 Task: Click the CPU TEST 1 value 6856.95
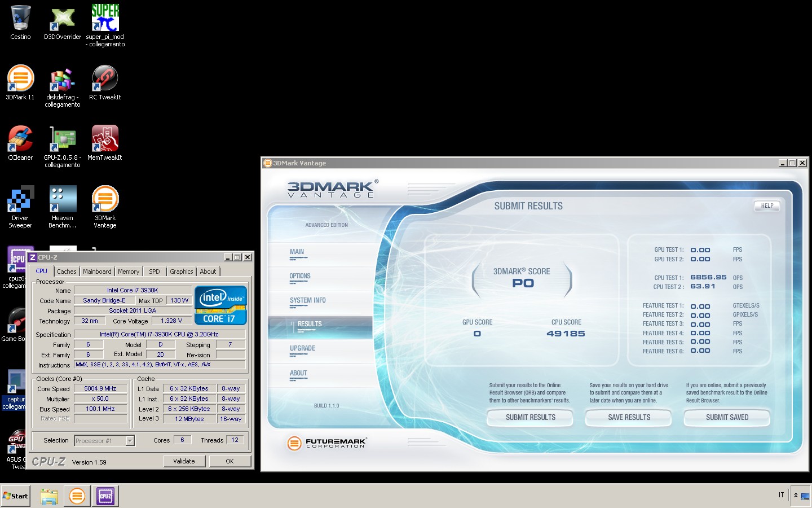point(708,277)
